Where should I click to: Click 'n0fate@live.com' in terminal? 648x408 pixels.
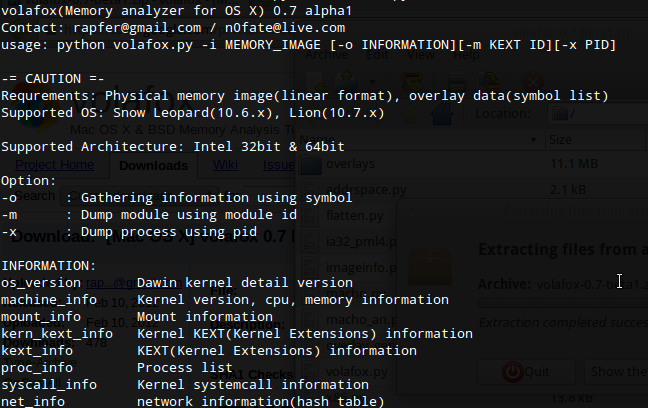click(x=285, y=28)
